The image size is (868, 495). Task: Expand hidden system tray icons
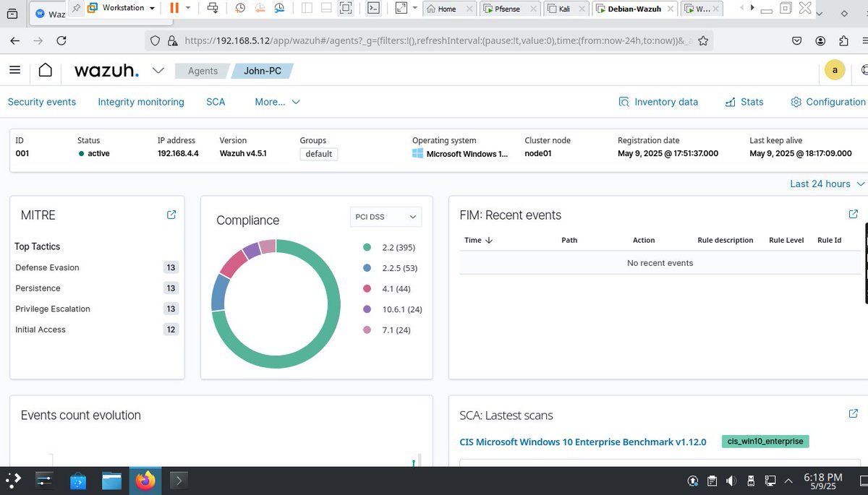[788, 481]
